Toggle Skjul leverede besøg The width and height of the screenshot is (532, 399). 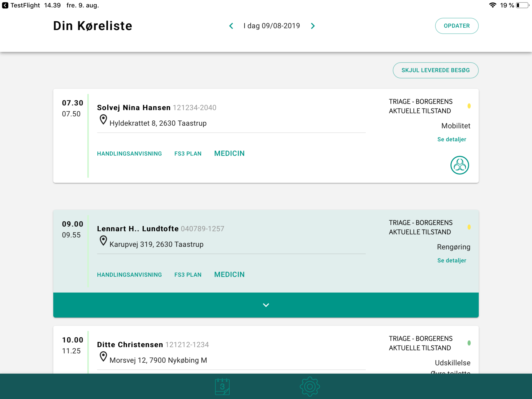click(x=435, y=70)
